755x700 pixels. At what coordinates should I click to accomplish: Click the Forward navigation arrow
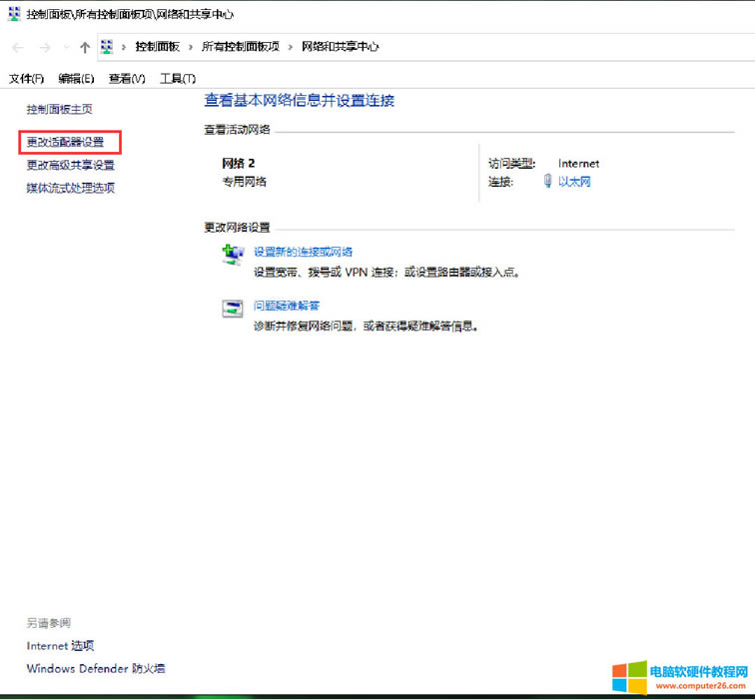point(44,47)
